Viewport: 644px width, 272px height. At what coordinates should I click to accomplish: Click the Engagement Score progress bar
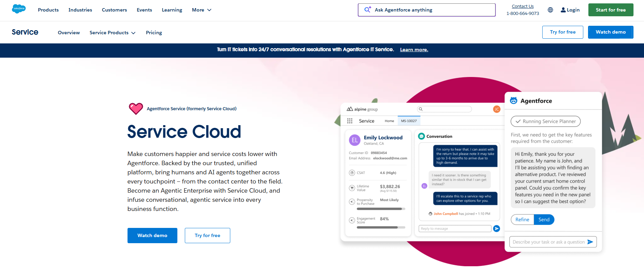pyautogui.click(x=381, y=228)
